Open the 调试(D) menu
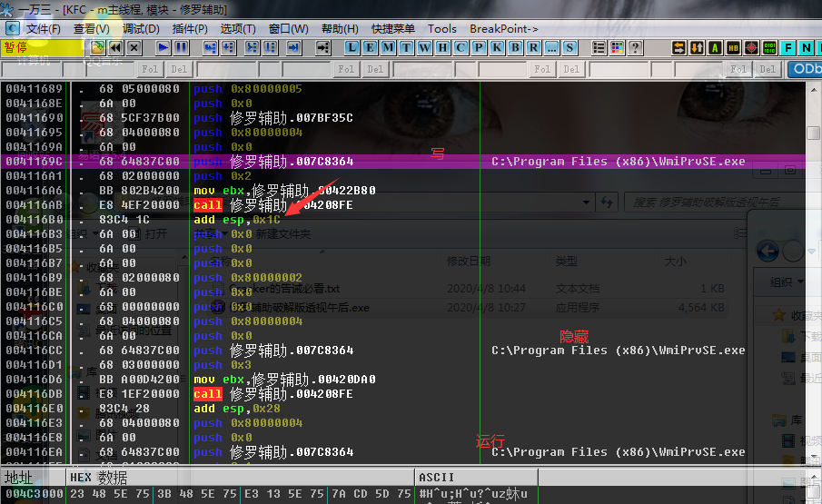 point(141,29)
